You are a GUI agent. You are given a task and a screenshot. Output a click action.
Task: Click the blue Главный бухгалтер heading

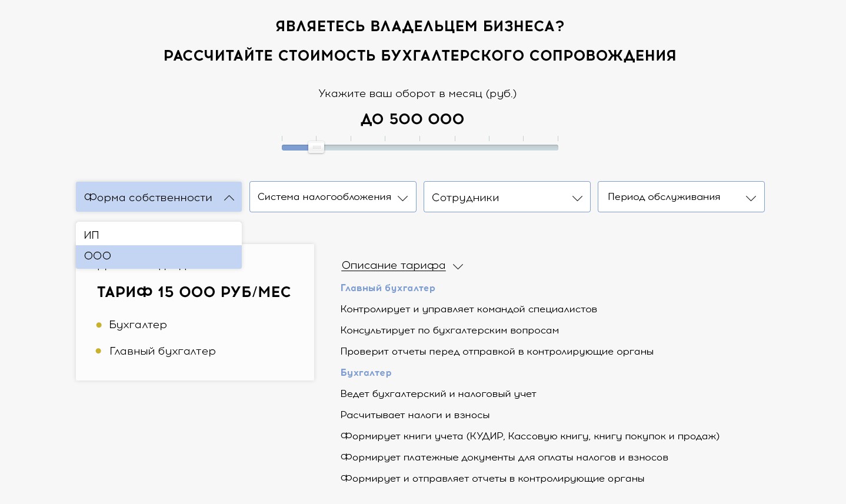[388, 288]
